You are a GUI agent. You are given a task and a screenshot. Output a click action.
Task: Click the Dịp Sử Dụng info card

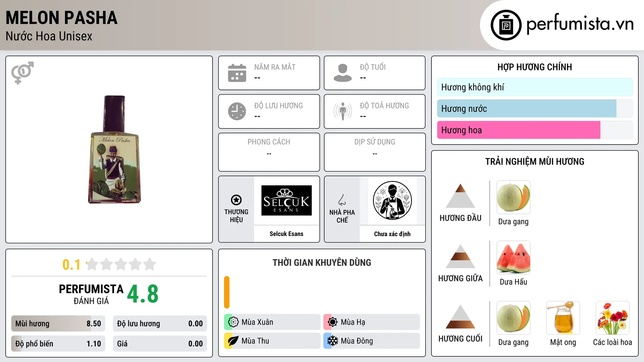point(375,152)
